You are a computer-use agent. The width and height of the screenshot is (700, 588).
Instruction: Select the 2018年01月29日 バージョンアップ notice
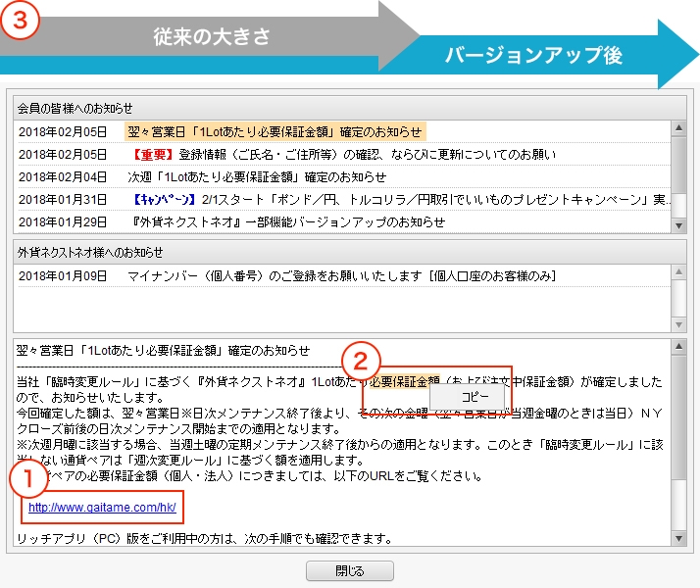[284, 221]
